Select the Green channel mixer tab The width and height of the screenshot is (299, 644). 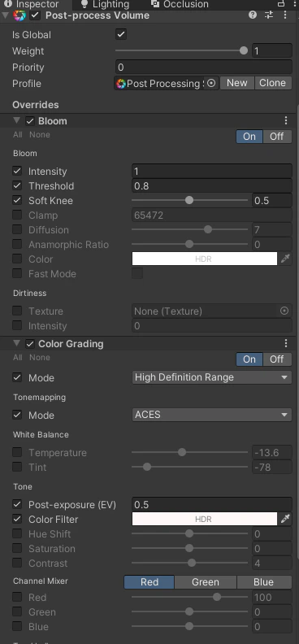pos(206,582)
